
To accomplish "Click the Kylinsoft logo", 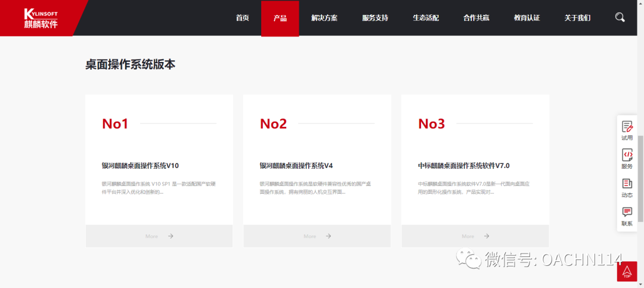I will [41, 18].
